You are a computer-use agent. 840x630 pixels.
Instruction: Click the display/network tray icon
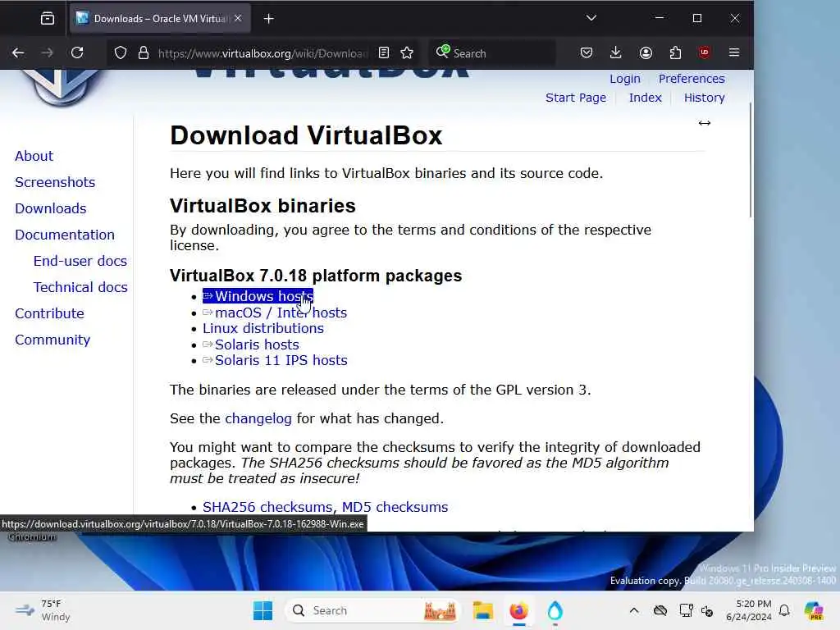click(x=686, y=610)
